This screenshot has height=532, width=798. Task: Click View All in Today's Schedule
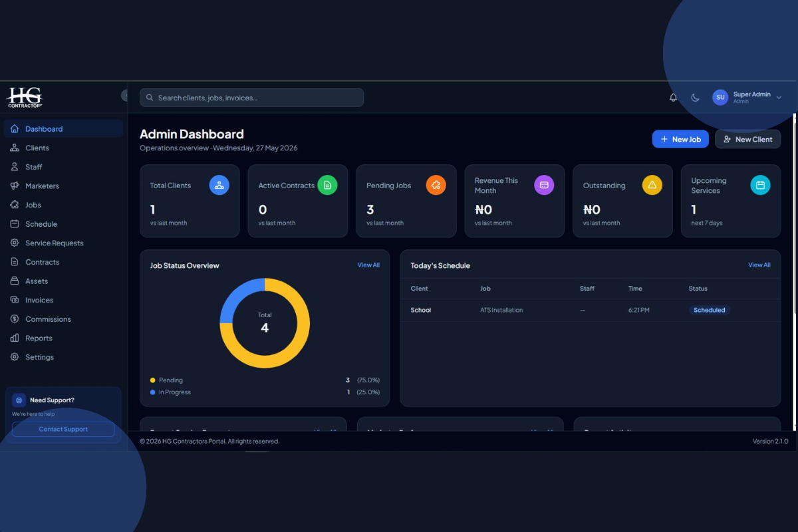[x=759, y=265]
